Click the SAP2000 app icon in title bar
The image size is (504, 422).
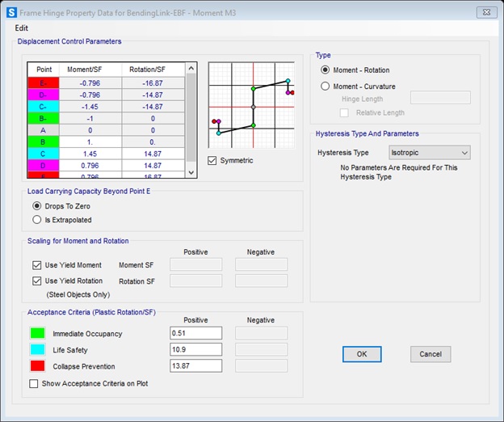pos(10,12)
